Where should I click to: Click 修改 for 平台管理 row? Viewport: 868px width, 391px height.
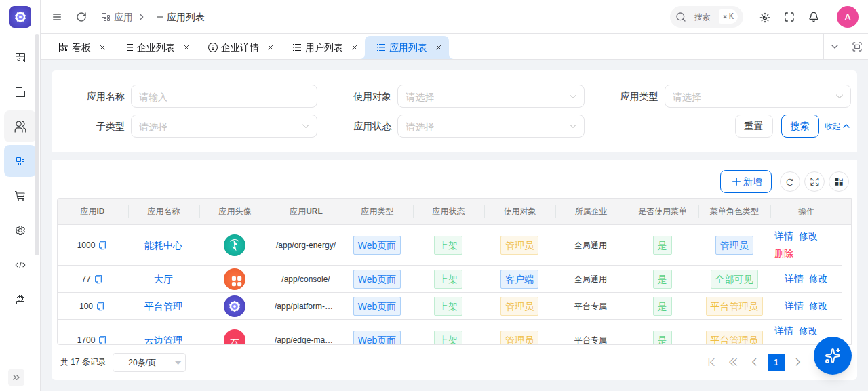click(x=818, y=306)
